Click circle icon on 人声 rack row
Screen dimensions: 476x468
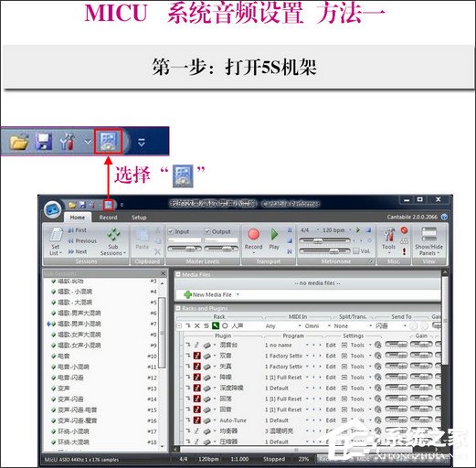click(225, 325)
